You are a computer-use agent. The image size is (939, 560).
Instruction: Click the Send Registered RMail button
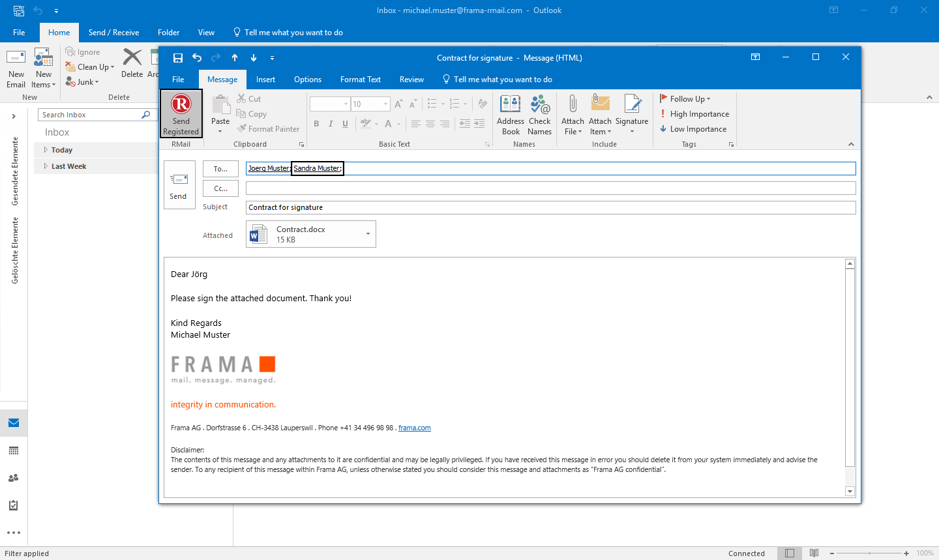pyautogui.click(x=181, y=113)
